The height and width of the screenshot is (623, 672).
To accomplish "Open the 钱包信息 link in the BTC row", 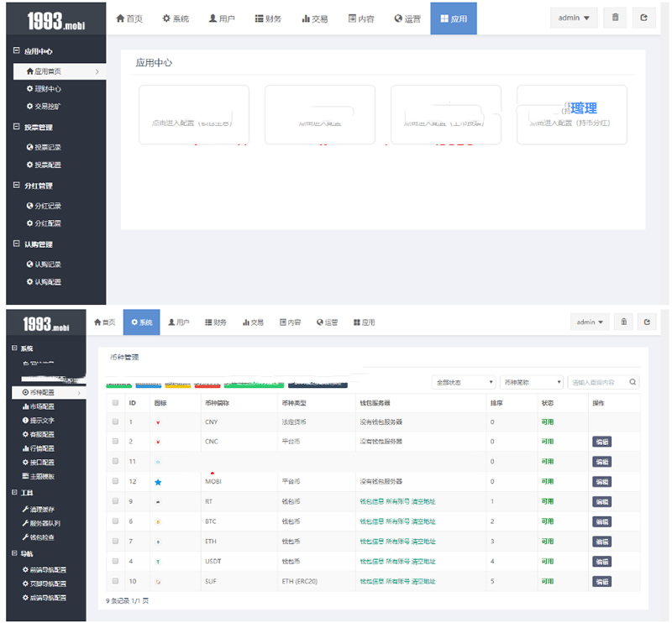I will click(x=370, y=521).
